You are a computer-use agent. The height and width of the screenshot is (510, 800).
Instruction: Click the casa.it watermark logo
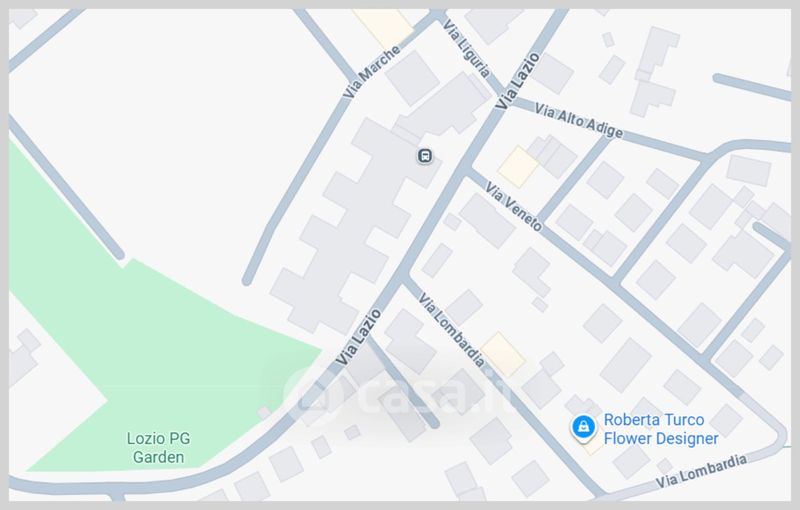(398, 394)
